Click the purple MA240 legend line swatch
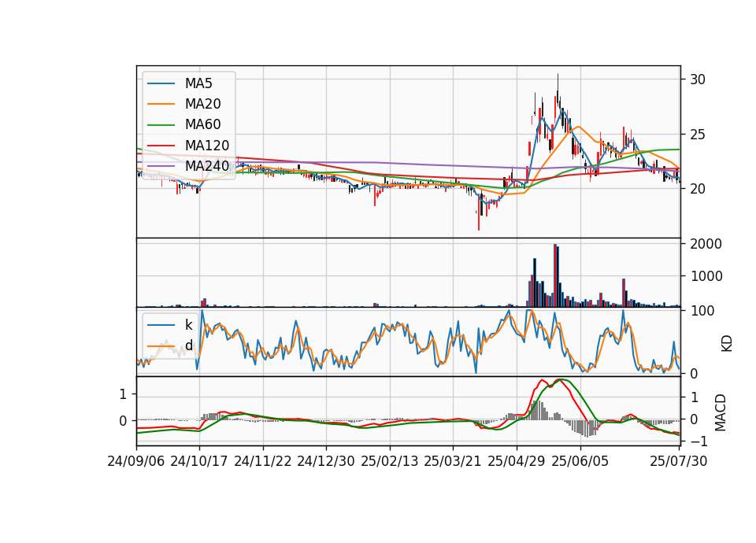This screenshot has height=543, width=756. (161, 166)
